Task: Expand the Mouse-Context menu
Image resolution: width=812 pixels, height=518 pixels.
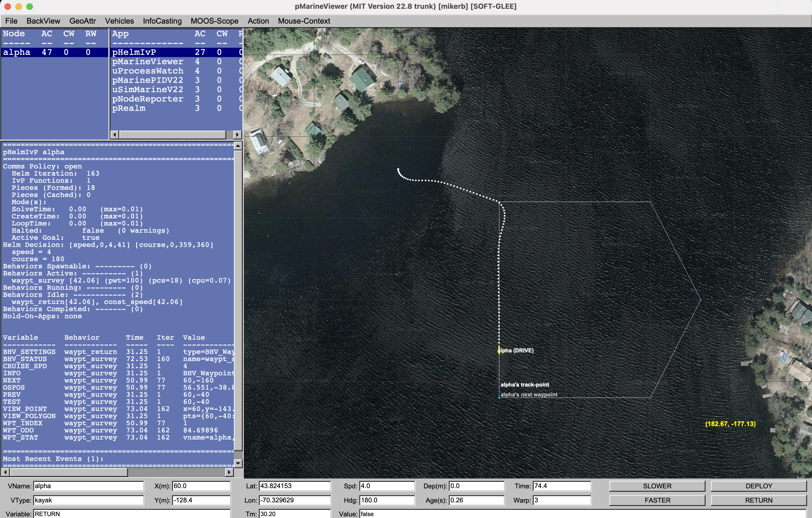Action: click(x=304, y=21)
